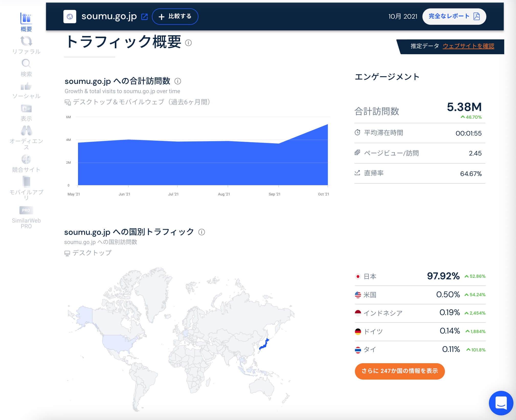Screen dimensions: 516x420
Task: Click the device icon before デスクトップ＆モバイルウェブ
Action: pos(68,103)
